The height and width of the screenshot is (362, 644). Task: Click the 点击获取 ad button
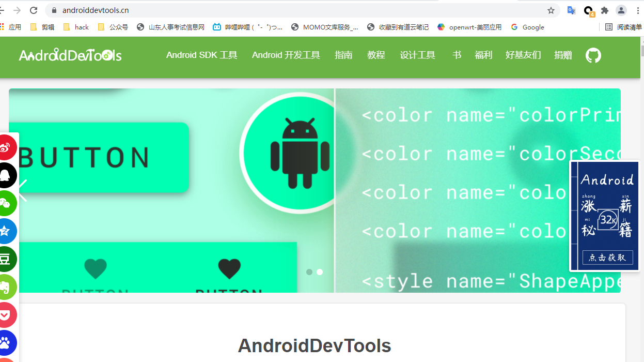[x=607, y=258]
